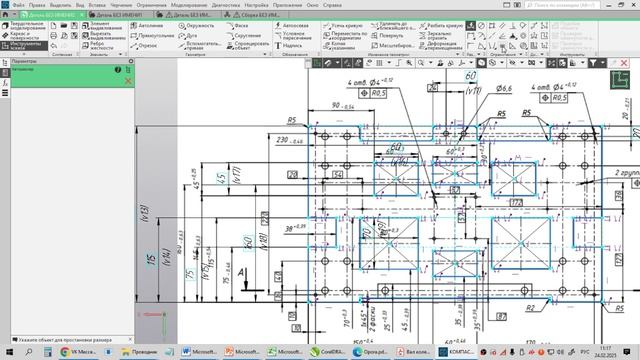
Task: Click the hamburger list icon in left sidebar
Action: (x=5, y=93)
